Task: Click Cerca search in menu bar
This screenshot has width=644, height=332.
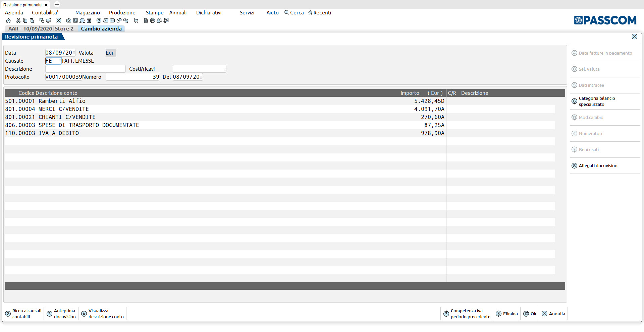Action: coord(294,13)
